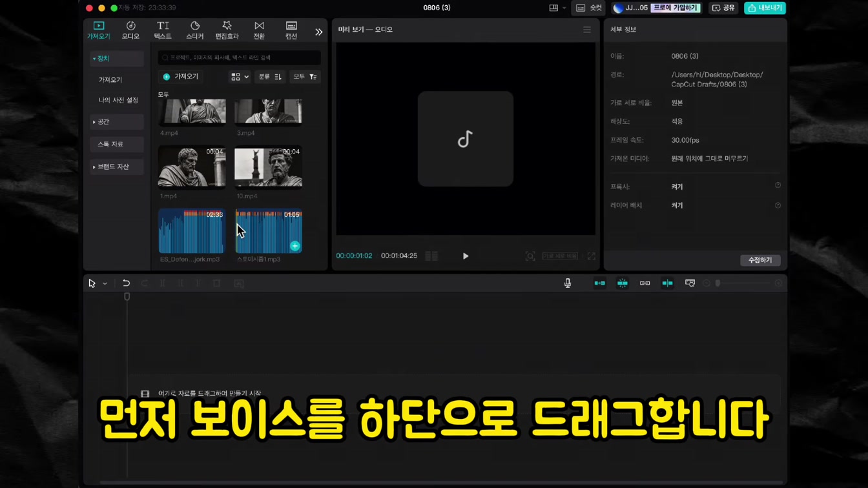
Task: Click the media search field
Action: pyautogui.click(x=239, y=57)
